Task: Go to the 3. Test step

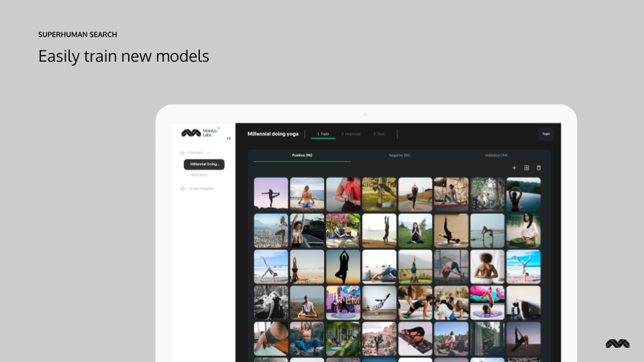Action: coord(378,134)
